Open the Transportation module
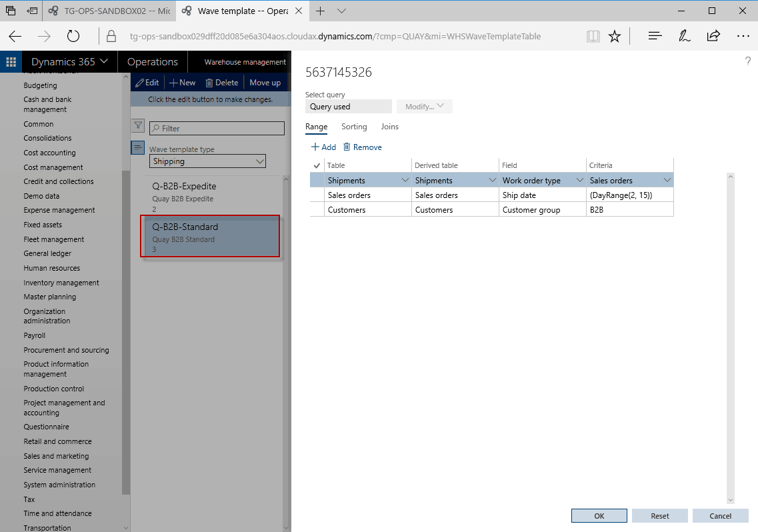The image size is (758, 532). tap(47, 527)
